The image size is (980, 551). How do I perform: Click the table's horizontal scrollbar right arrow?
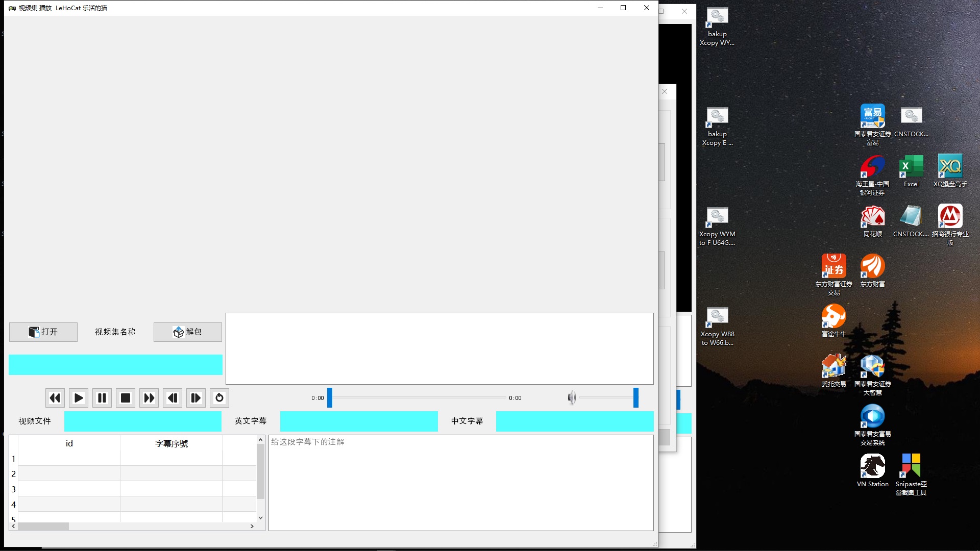click(252, 526)
